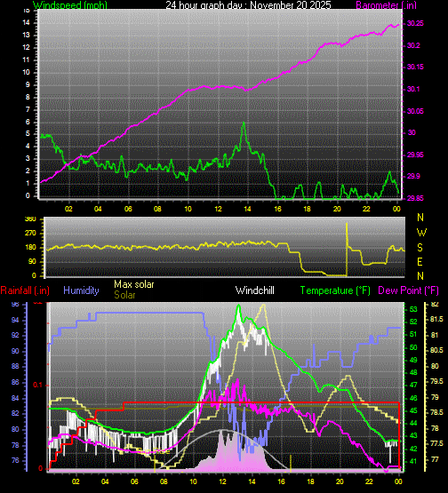Click the E compass label on direction chart
Image resolution: width=448 pixels, height=493 pixels.
[x=420, y=261]
